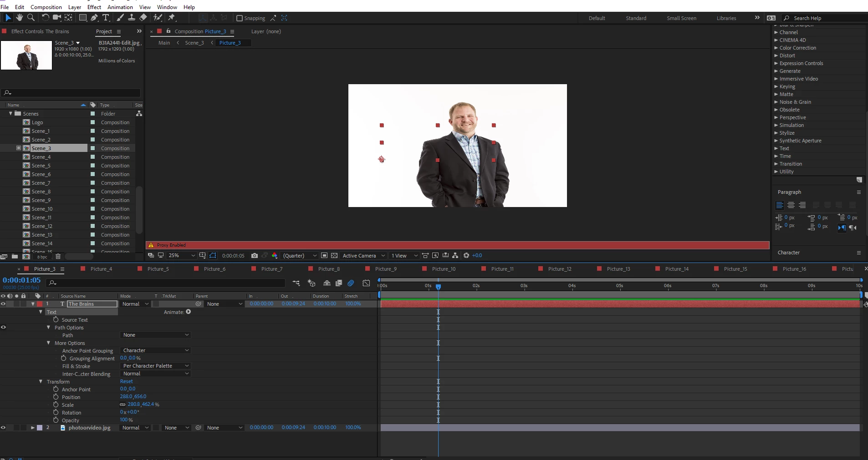The width and height of the screenshot is (868, 460).
Task: Take a snapshot with the camera icon
Action: pos(254,256)
